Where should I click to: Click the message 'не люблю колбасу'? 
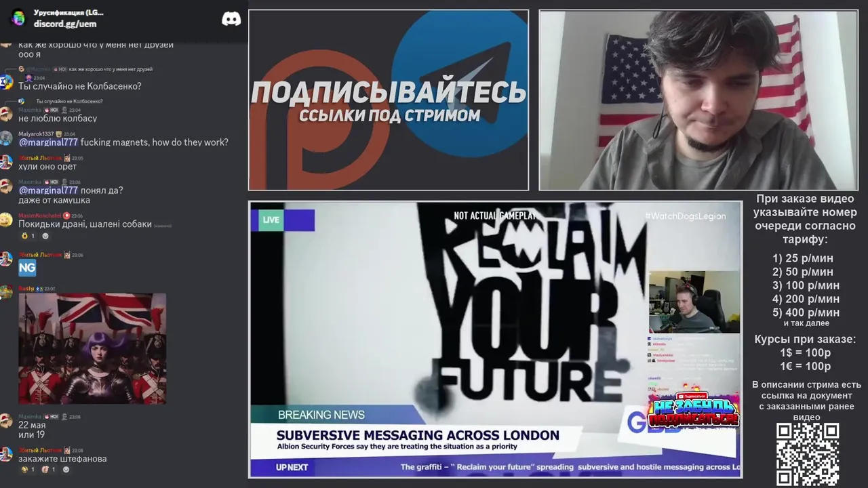[58, 119]
